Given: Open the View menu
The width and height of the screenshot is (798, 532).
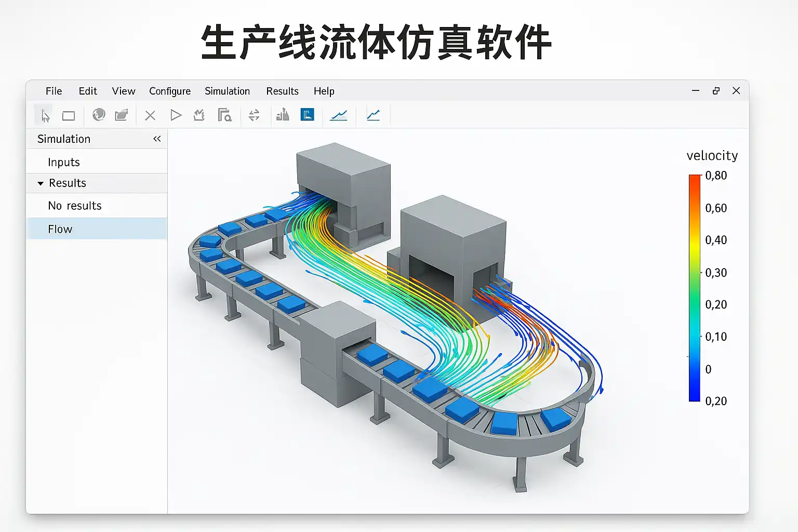Looking at the screenshot, I should point(124,91).
